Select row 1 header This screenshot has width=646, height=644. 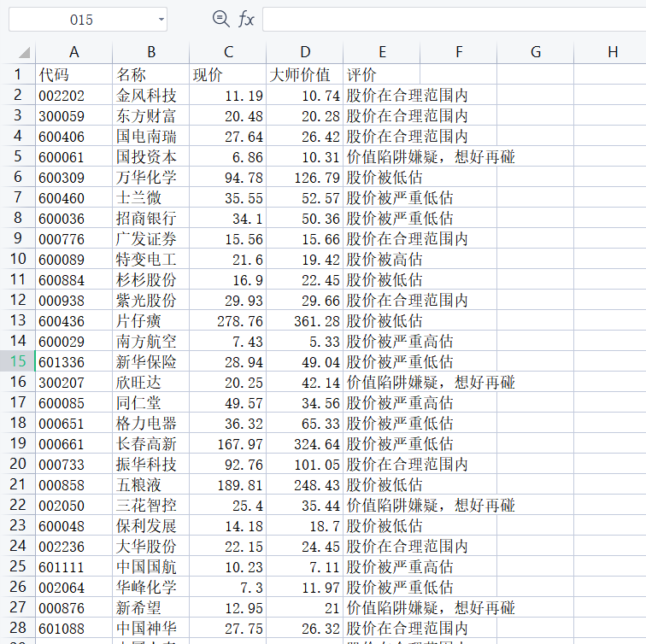coord(18,74)
